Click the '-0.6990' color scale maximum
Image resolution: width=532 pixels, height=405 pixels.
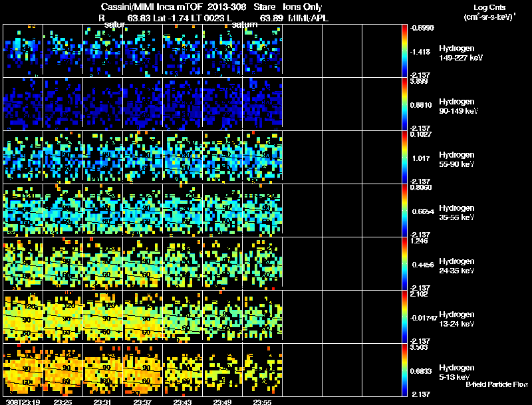coord(422,28)
